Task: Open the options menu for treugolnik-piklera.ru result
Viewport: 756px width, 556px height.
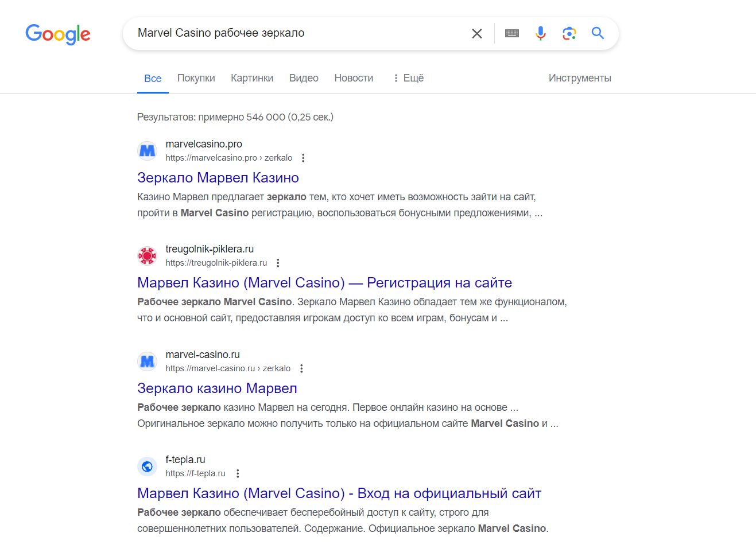Action: pos(278,263)
